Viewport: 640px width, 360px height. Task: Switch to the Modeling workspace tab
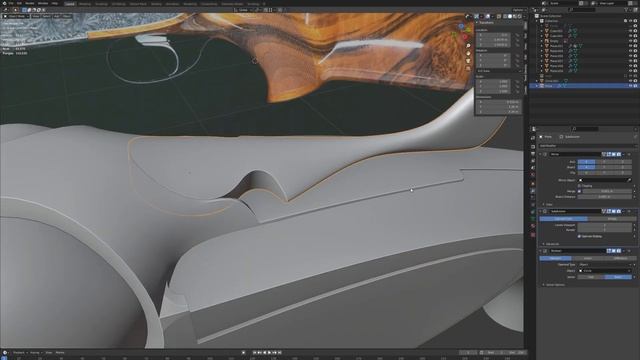(85, 4)
